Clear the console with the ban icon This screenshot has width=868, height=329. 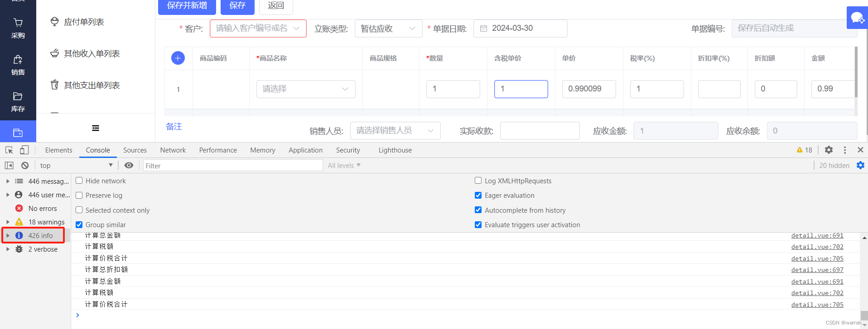coord(25,166)
